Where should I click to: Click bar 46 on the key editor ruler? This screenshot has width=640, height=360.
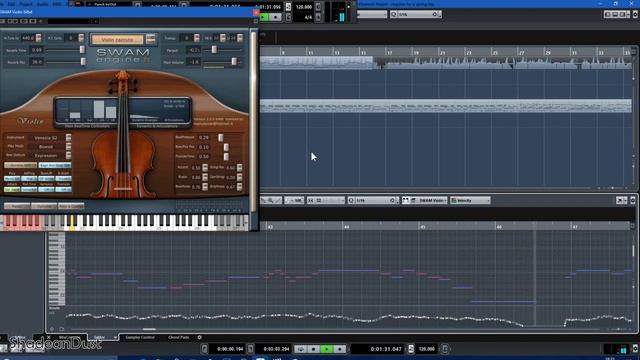coord(499,227)
